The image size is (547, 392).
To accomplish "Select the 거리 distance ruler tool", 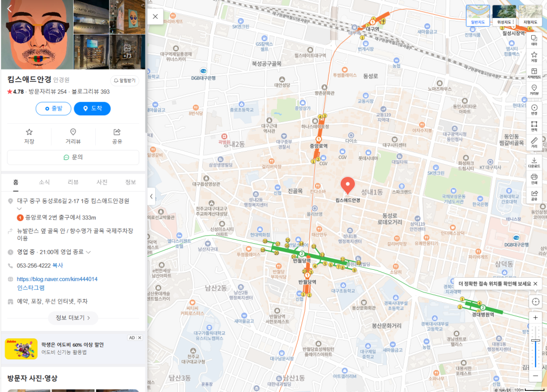I will 534,143.
